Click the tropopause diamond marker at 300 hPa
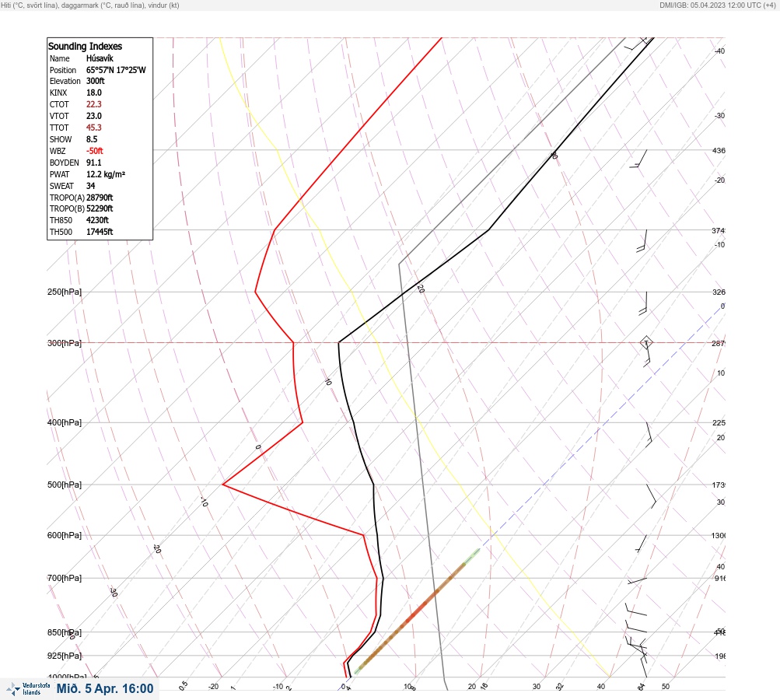The image size is (780, 700). pyautogui.click(x=645, y=343)
